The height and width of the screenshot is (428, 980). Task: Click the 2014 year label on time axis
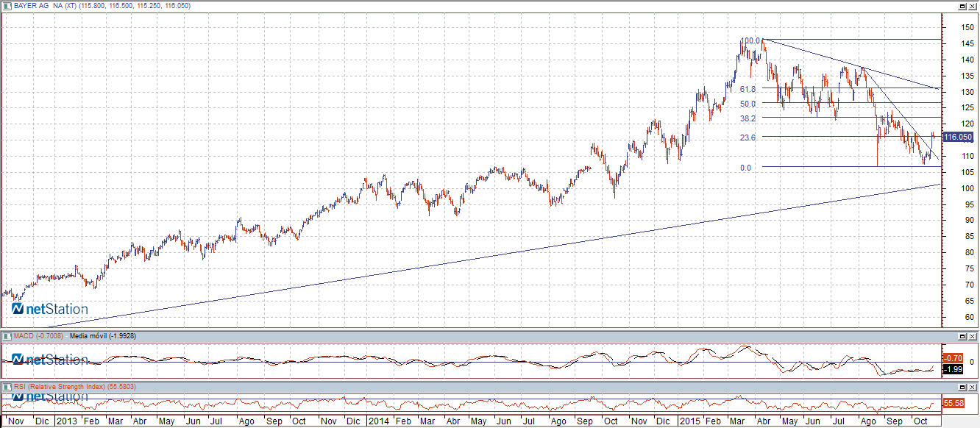pos(380,421)
